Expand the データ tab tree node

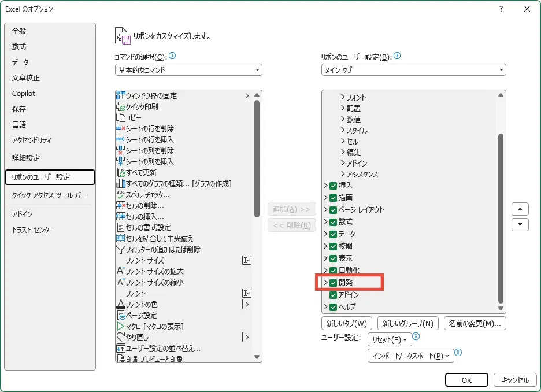click(x=325, y=234)
